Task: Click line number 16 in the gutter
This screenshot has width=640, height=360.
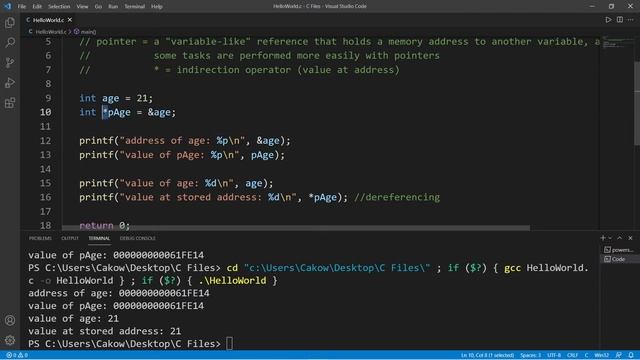Action: tap(46, 197)
